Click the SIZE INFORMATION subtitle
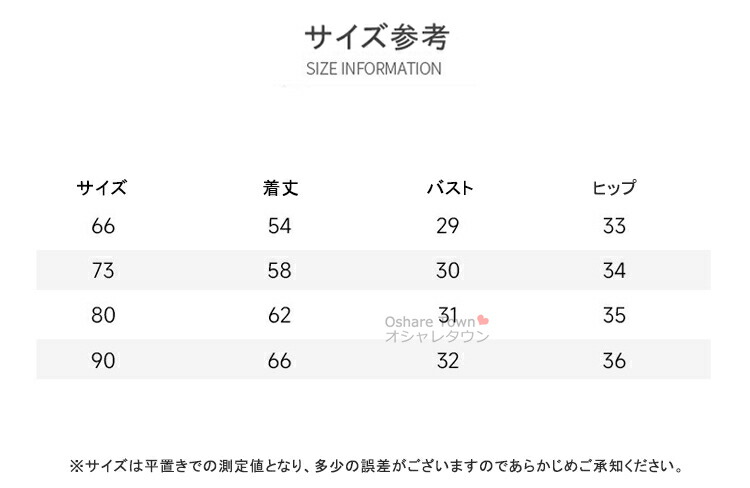Image resolution: width=750 pixels, height=488 pixels. [374, 69]
